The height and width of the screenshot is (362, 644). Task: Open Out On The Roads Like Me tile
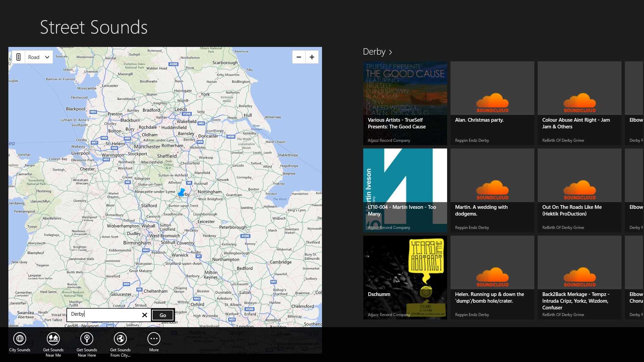click(579, 190)
